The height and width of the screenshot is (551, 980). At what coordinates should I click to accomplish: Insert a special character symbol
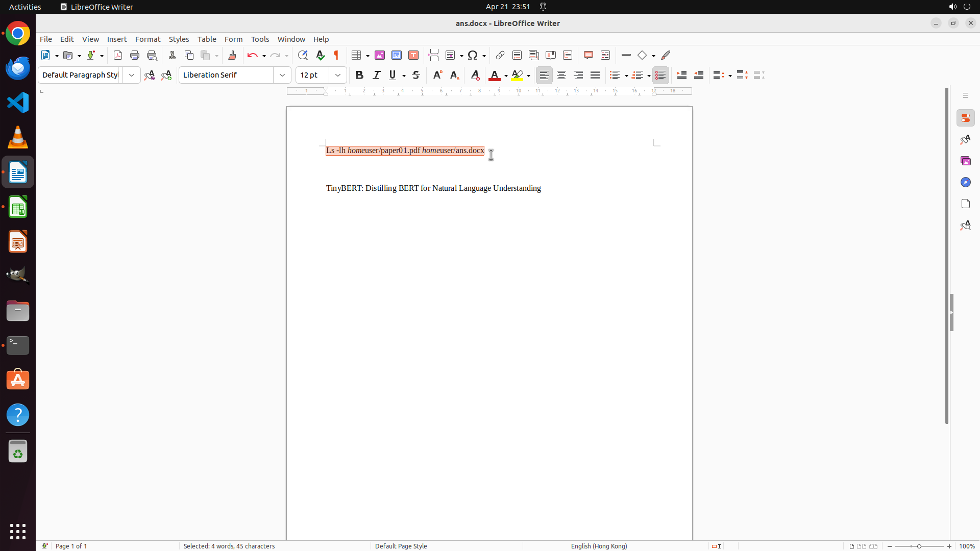[473, 55]
